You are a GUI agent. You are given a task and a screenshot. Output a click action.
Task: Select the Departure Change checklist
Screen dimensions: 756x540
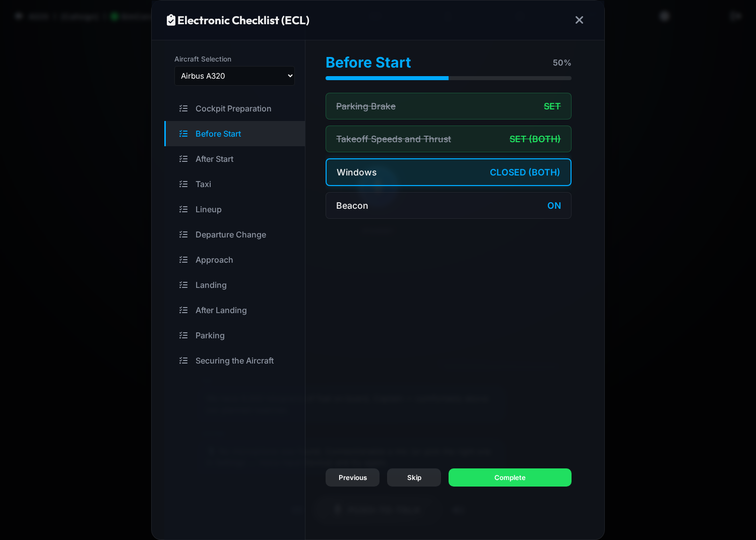click(235, 234)
